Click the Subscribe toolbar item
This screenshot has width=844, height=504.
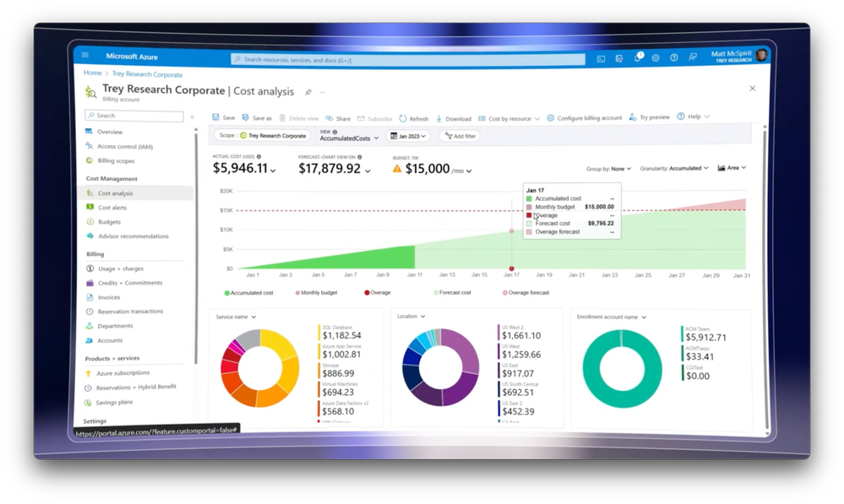(x=374, y=118)
